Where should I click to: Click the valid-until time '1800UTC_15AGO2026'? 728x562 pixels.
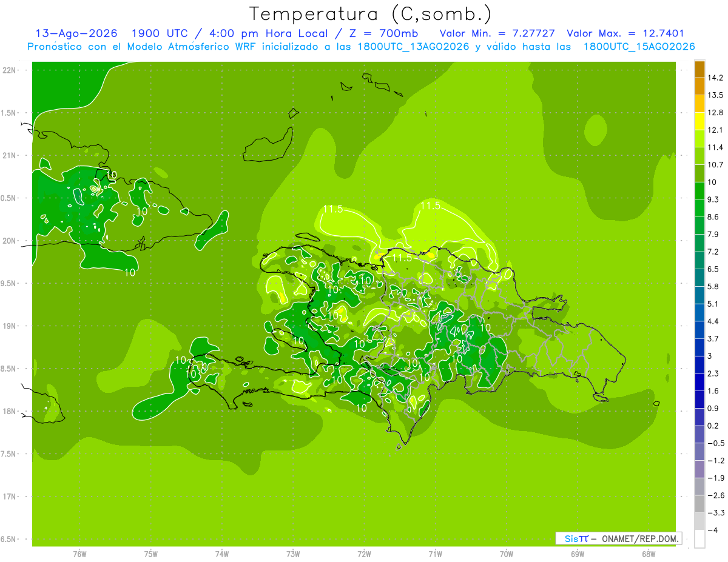639,47
